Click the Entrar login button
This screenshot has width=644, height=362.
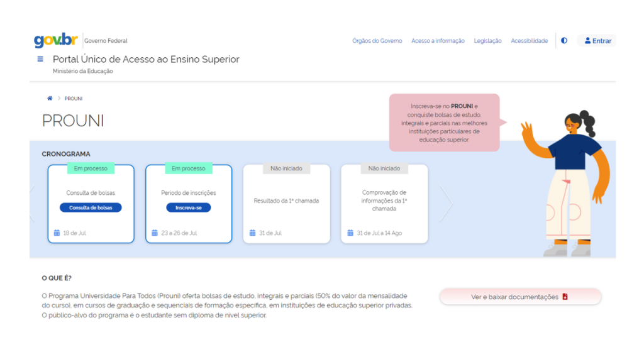597,41
